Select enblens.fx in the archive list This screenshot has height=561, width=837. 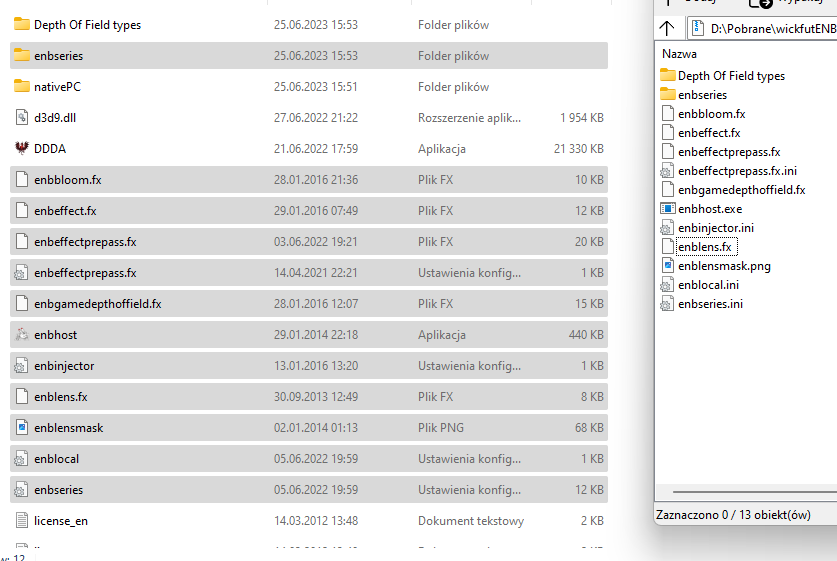coord(705,247)
